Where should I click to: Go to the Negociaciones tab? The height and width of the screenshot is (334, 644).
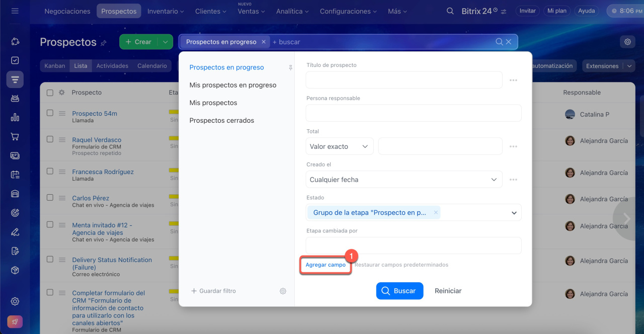click(67, 11)
